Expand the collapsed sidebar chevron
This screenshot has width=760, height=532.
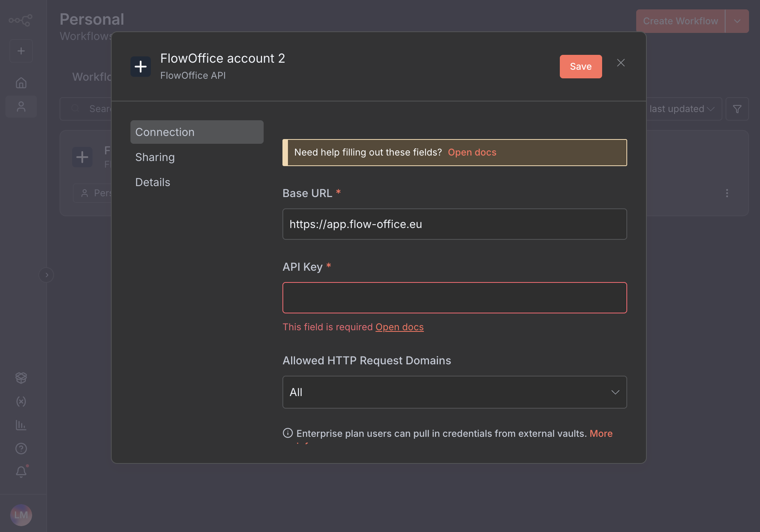(47, 275)
